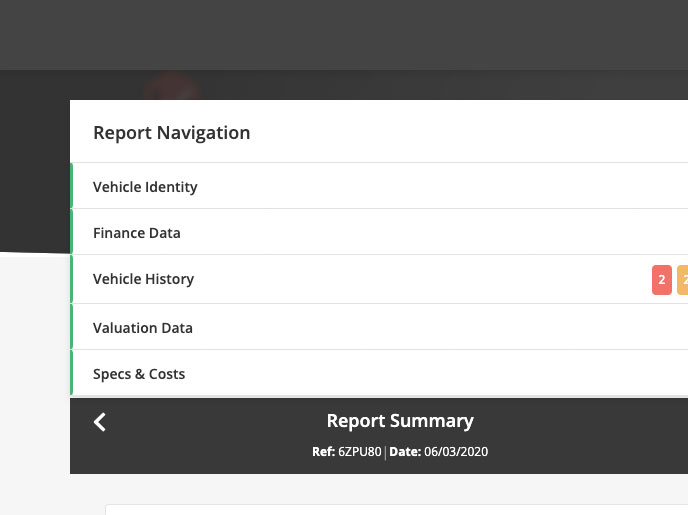Click the white card below Report Summary
The height and width of the screenshot is (515, 688).
point(400,510)
